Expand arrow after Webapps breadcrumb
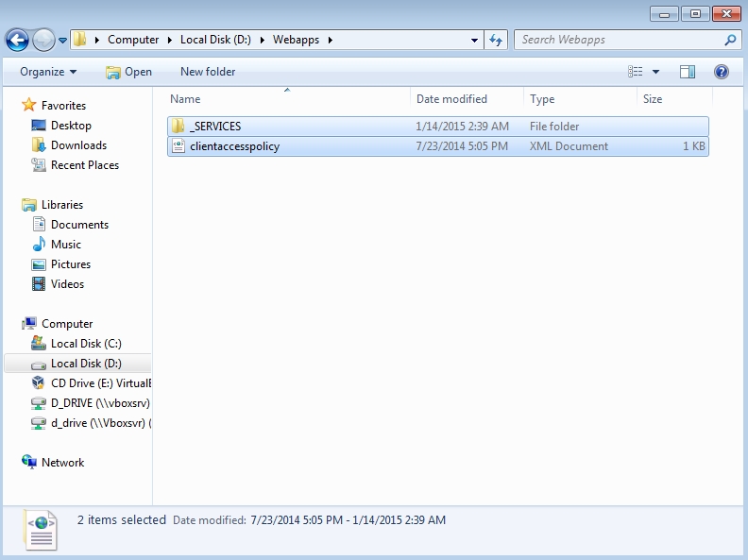Viewport: 748px width, 560px height. pos(331,40)
